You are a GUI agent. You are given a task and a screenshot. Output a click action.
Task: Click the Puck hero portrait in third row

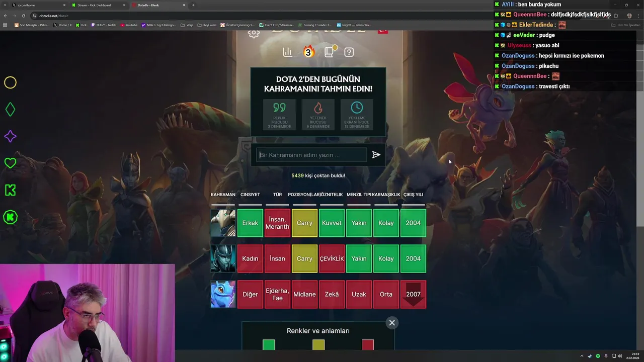click(x=223, y=294)
